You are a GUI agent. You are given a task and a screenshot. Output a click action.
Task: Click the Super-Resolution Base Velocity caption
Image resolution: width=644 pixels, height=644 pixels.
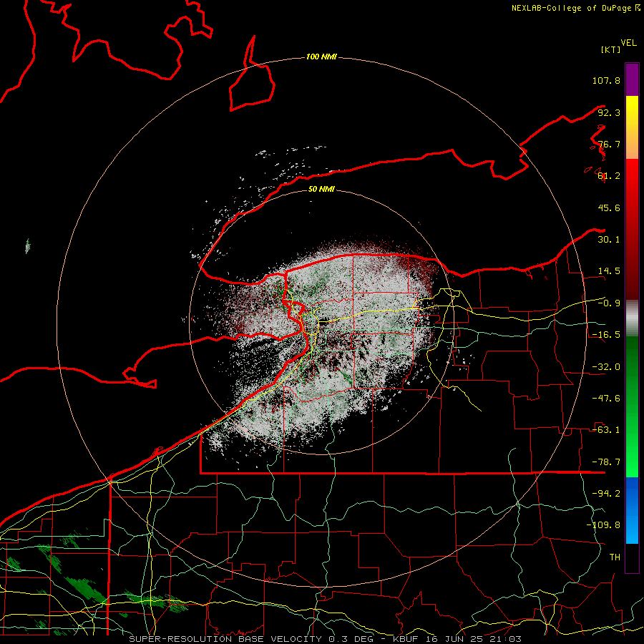pos(326,639)
